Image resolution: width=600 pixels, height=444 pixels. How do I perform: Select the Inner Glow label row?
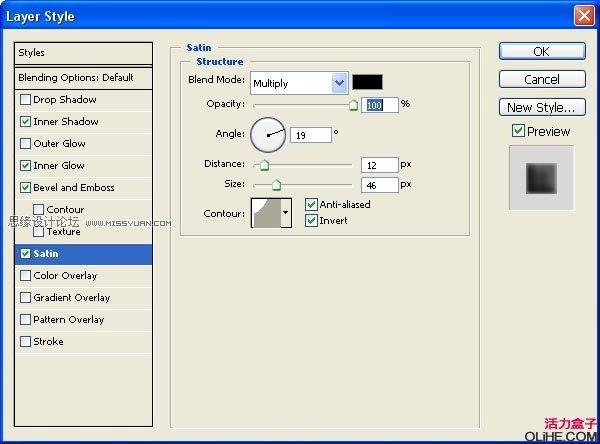pos(83,166)
